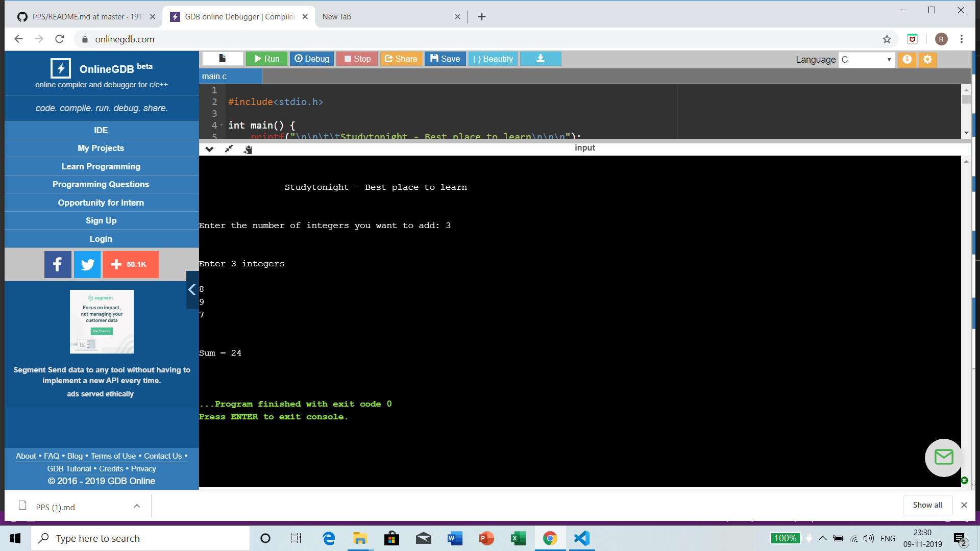Click the Beautify code button

pyautogui.click(x=493, y=59)
